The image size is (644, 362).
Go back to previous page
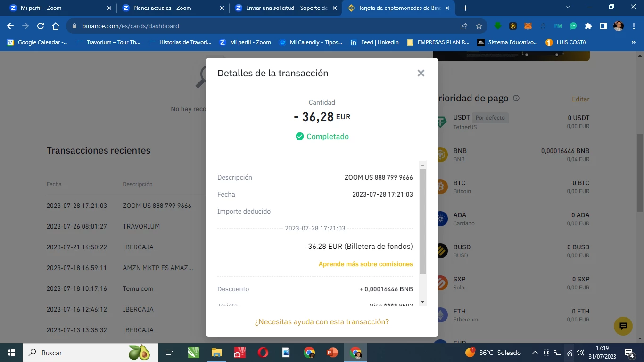(10, 26)
